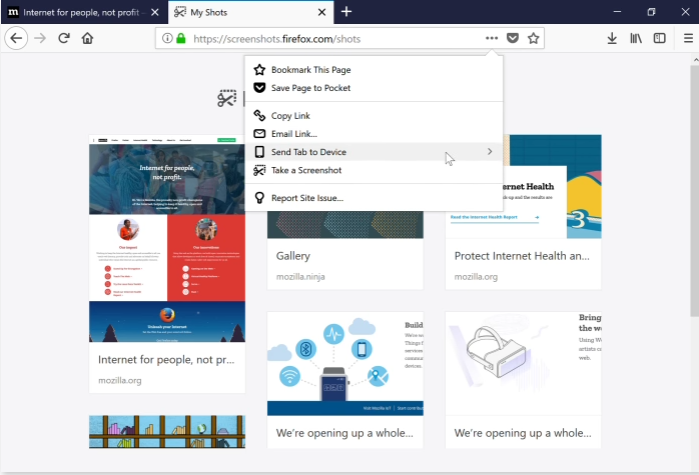Open the page actions three-dots menu
The image size is (699, 475).
point(491,38)
